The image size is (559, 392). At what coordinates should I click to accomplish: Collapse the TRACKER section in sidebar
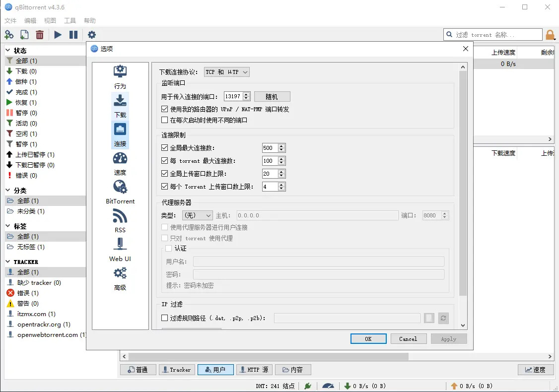(8, 261)
